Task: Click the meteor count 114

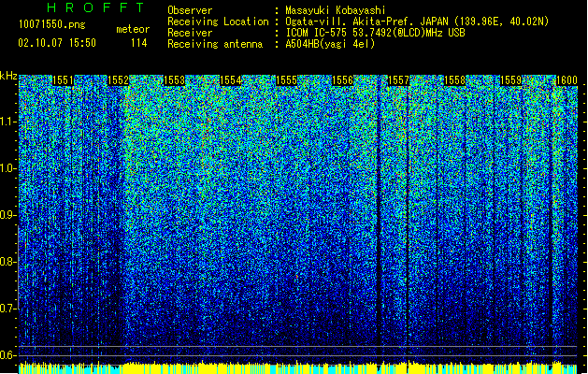Action: pyautogui.click(x=138, y=43)
